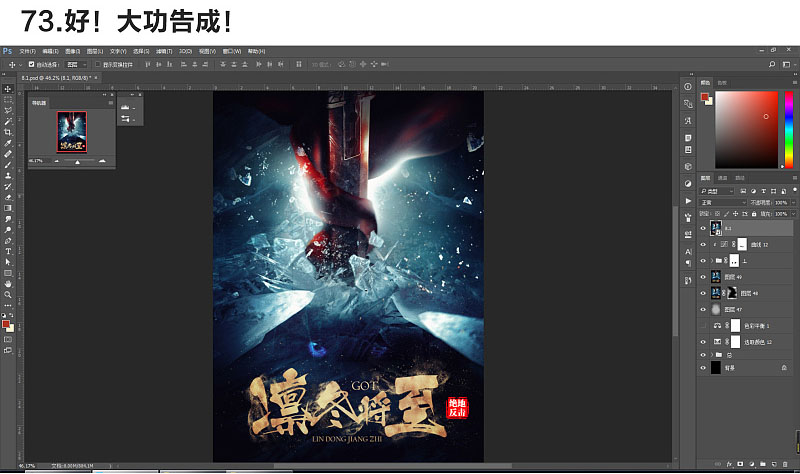Viewport: 800px width, 474px height.
Task: Enable the show transform controls checkbox
Action: click(97, 64)
